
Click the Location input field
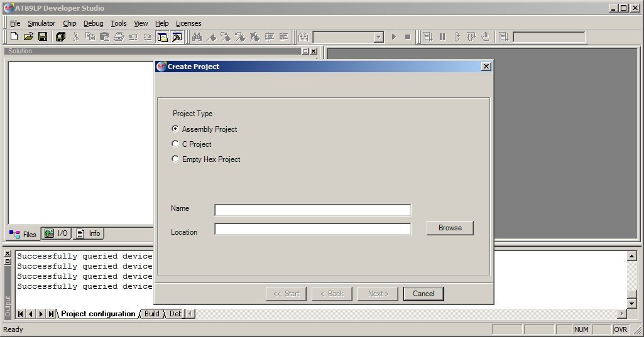(x=312, y=229)
